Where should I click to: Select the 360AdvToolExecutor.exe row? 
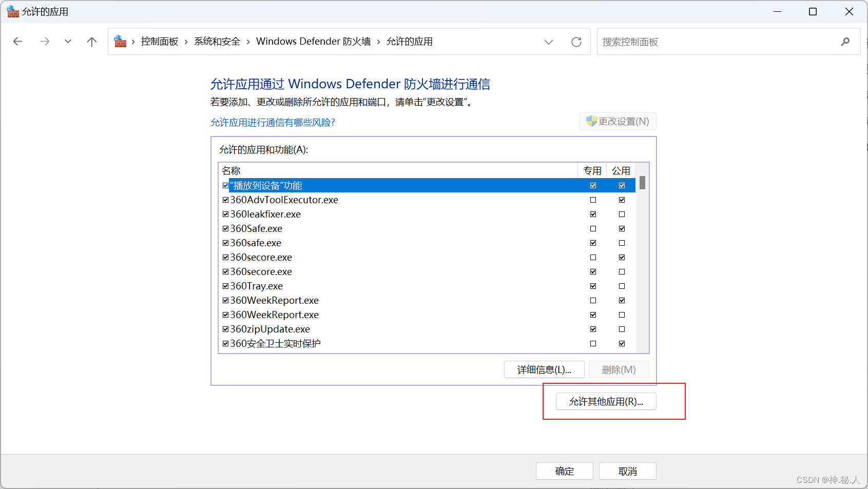tap(427, 200)
